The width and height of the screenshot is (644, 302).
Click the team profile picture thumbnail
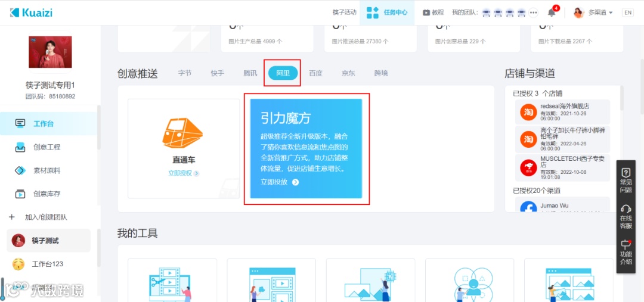pyautogui.click(x=50, y=52)
